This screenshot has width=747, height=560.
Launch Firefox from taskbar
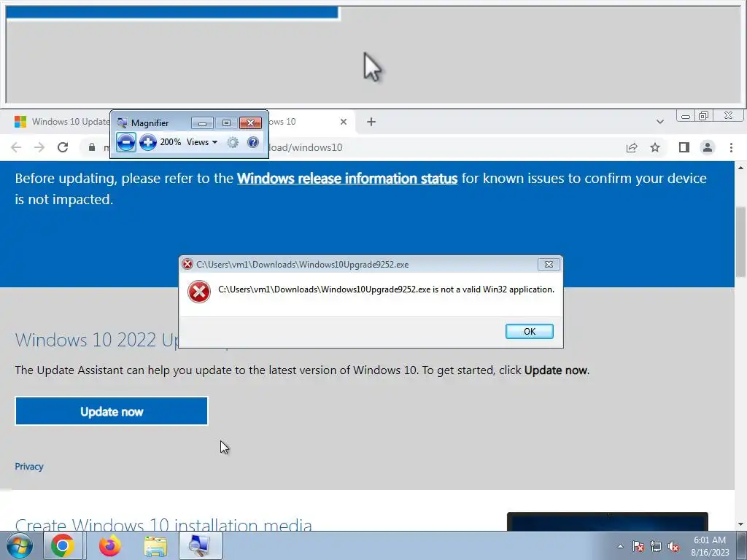click(109, 545)
